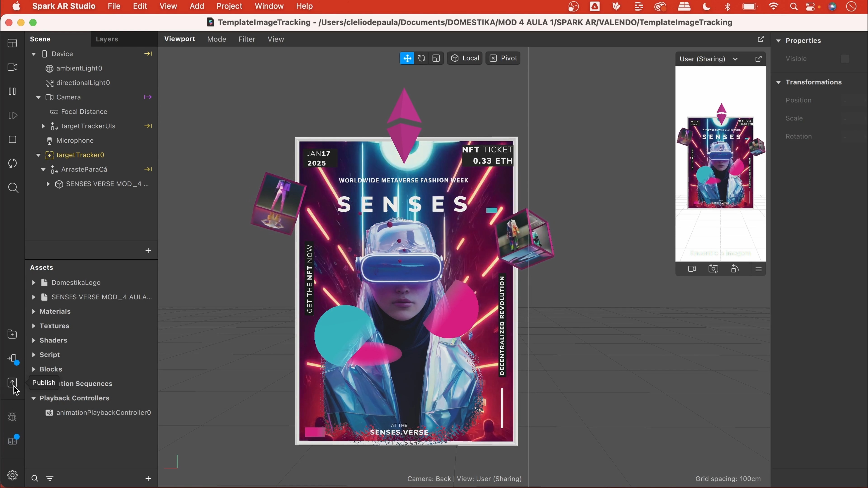Pop out the viewport with the external icon

(x=760, y=39)
